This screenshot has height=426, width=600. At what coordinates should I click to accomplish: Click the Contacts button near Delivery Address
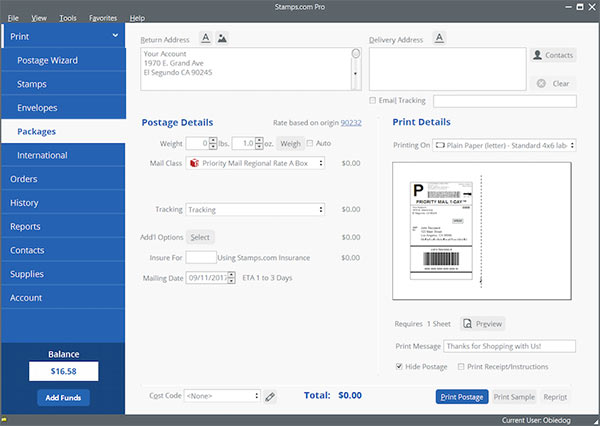click(553, 55)
